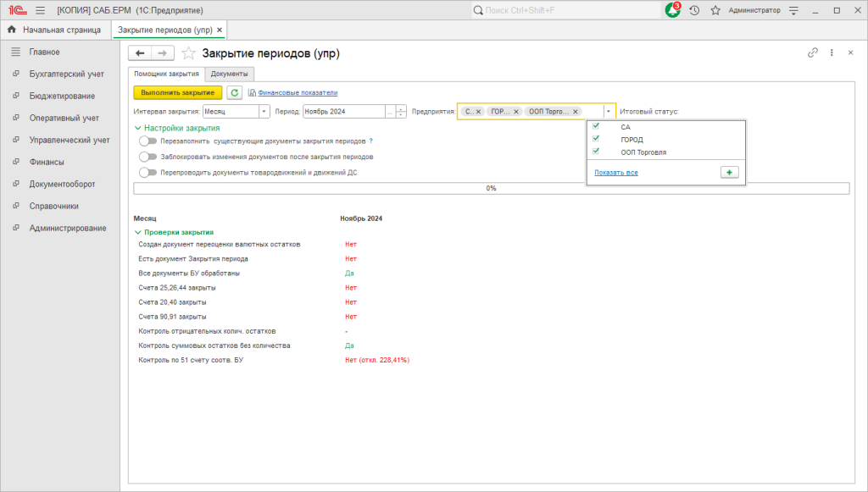Click Контроль по 51 счету соотв. БУ

[191, 360]
